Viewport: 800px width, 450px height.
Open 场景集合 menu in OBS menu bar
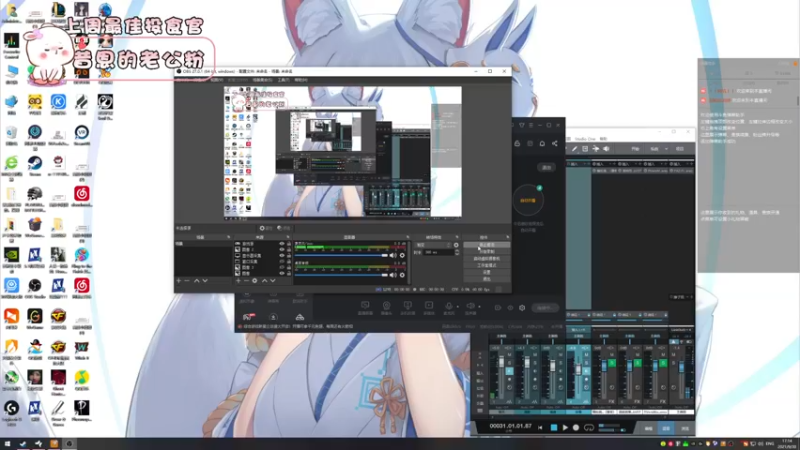tap(262, 80)
